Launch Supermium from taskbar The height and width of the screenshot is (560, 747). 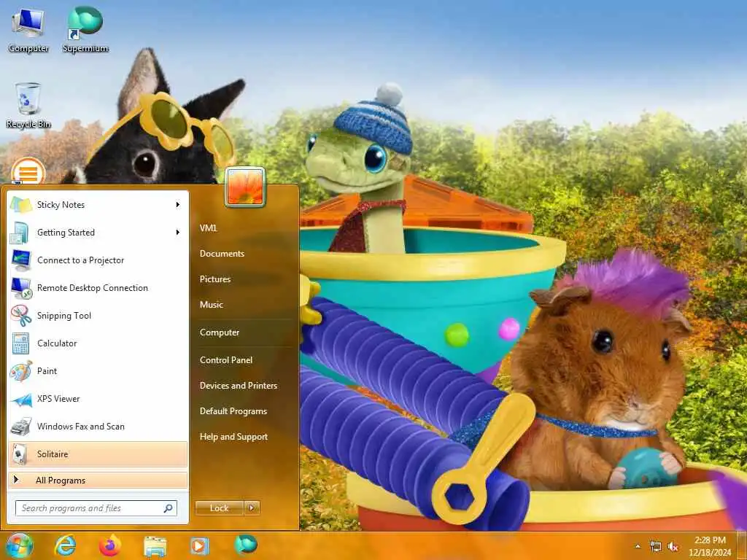246,545
